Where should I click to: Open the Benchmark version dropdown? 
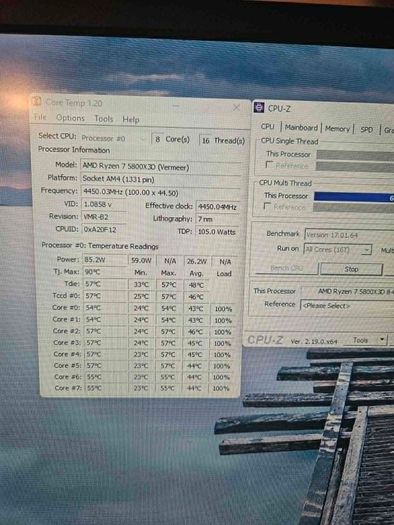(x=349, y=235)
